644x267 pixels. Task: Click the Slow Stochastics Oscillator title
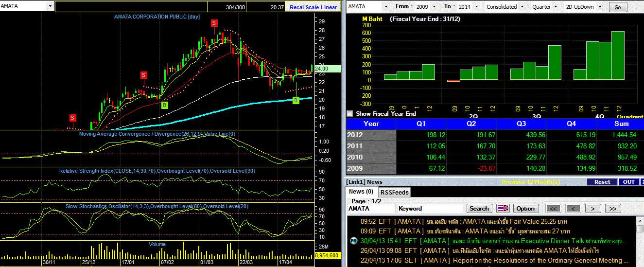pos(157,206)
